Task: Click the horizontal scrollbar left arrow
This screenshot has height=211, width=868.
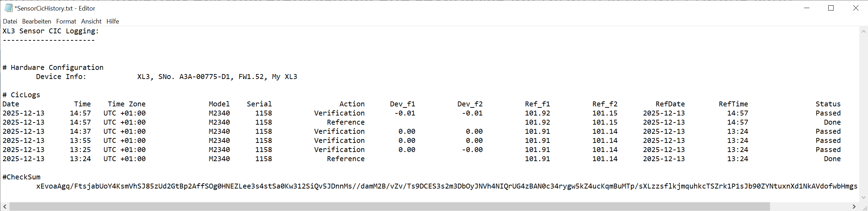Action: click(x=5, y=207)
